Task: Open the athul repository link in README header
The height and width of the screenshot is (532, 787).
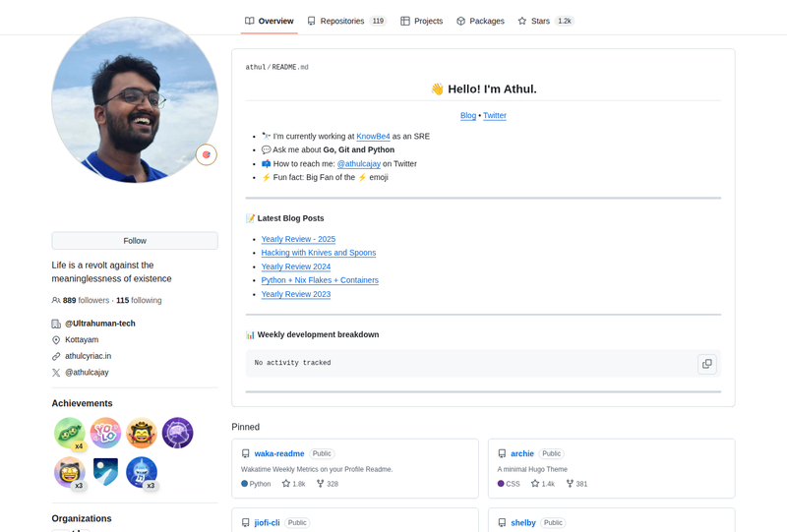Action: [256, 67]
